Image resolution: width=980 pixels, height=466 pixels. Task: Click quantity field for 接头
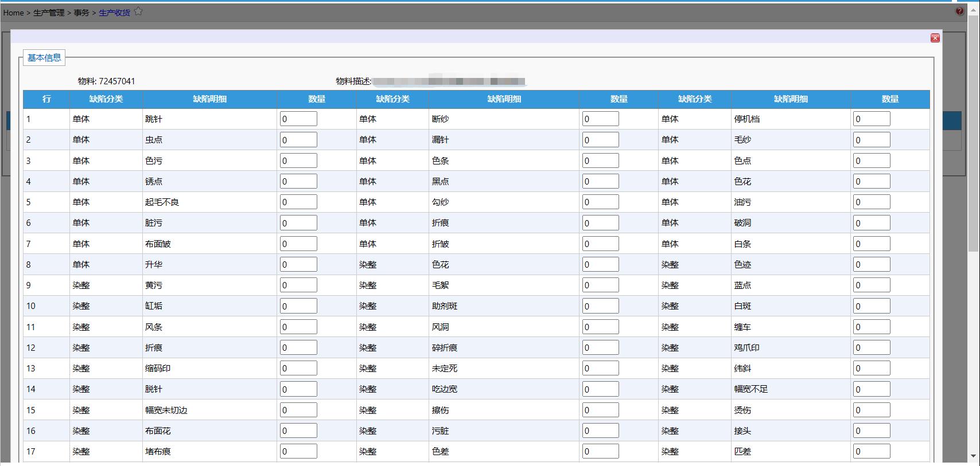872,430
